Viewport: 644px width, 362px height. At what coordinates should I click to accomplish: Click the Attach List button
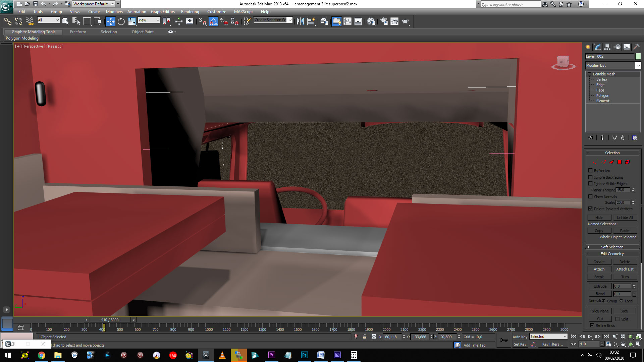point(625,269)
